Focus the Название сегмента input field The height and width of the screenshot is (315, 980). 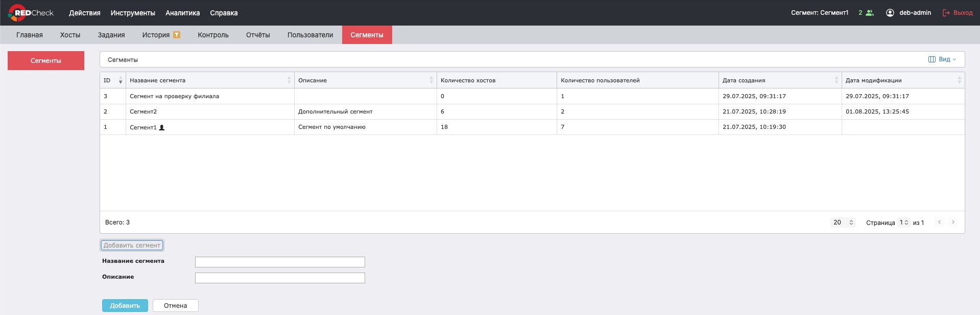click(x=280, y=262)
